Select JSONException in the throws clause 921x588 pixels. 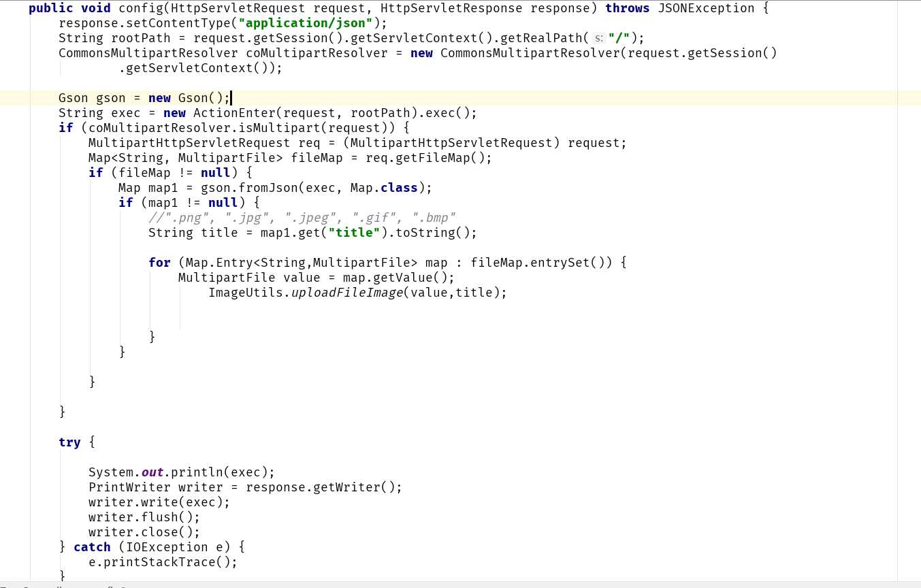tap(706, 8)
